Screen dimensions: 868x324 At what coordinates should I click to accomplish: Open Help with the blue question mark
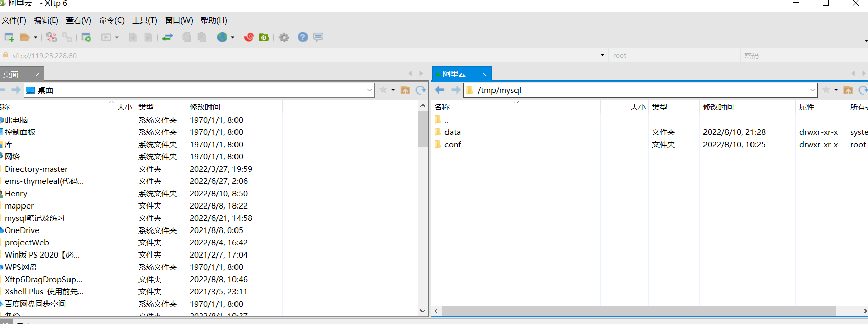coord(303,37)
